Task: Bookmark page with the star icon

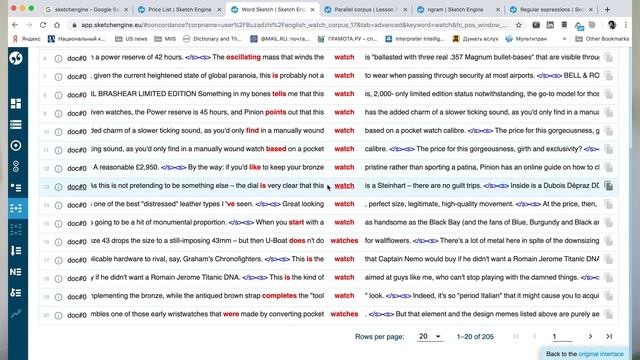Action: [x=518, y=25]
